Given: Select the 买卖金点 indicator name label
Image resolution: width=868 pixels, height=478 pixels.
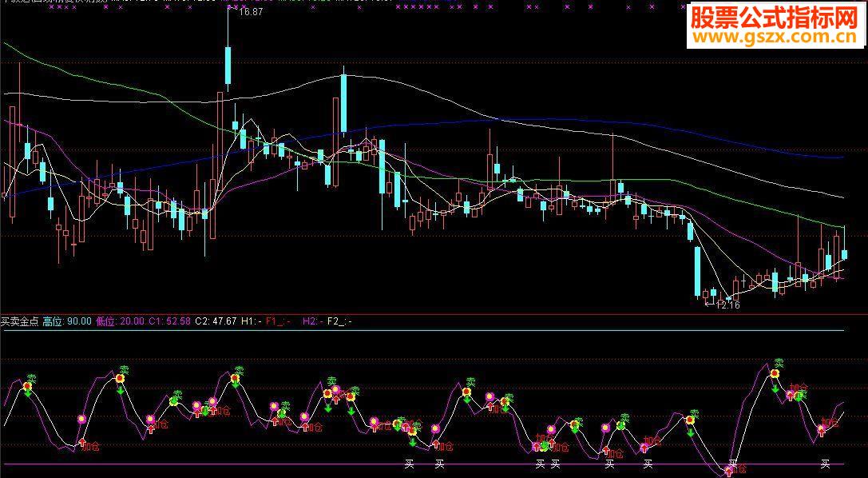Looking at the screenshot, I should (x=20, y=321).
